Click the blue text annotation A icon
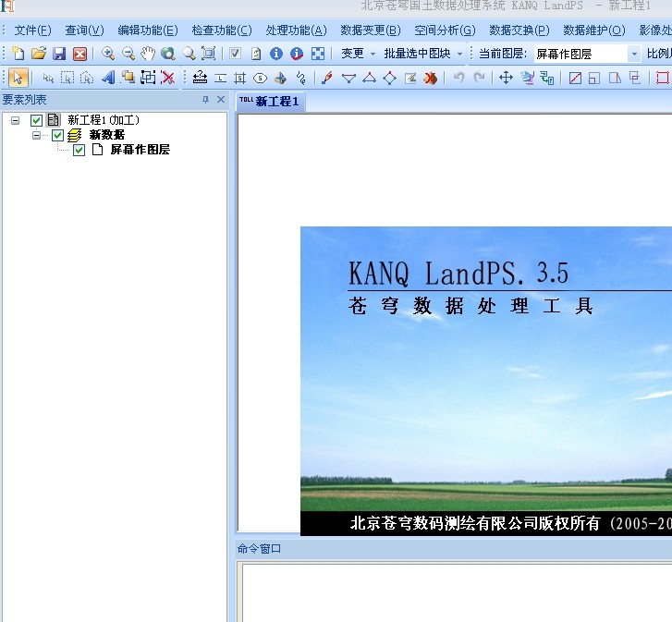This screenshot has width=672, height=622. point(108,78)
